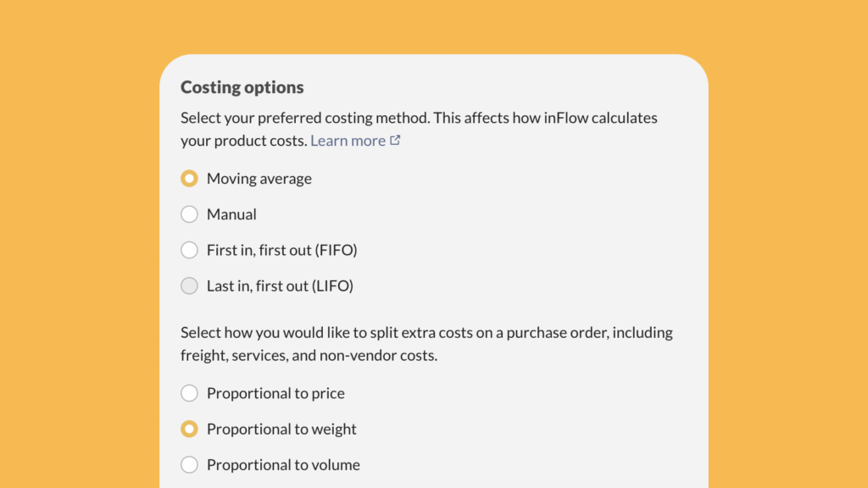Viewport: 868px width, 488px height.
Task: Click "Last in, first out (LIFO)" label
Action: [280, 286]
